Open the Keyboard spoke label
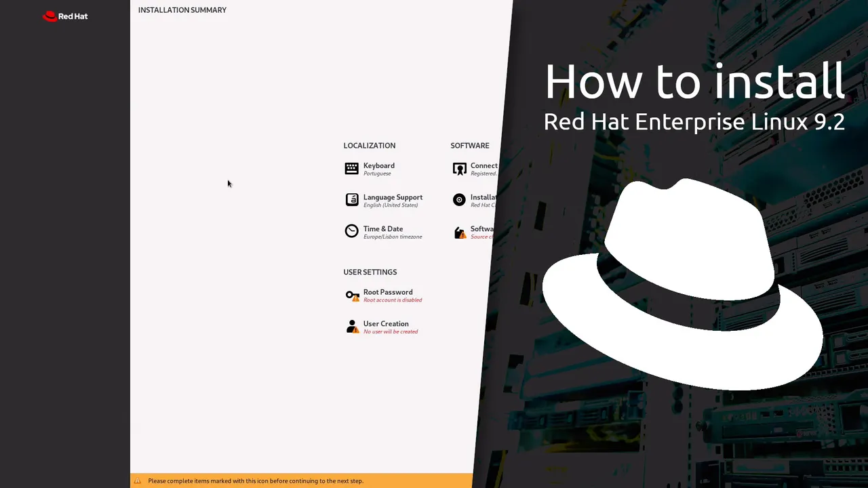 coord(378,165)
